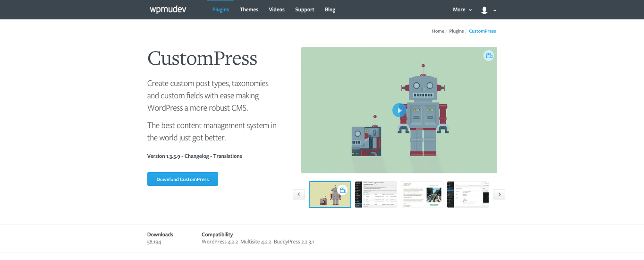This screenshot has width=644, height=260.
Task: Go to Home breadcrumb
Action: point(438,31)
